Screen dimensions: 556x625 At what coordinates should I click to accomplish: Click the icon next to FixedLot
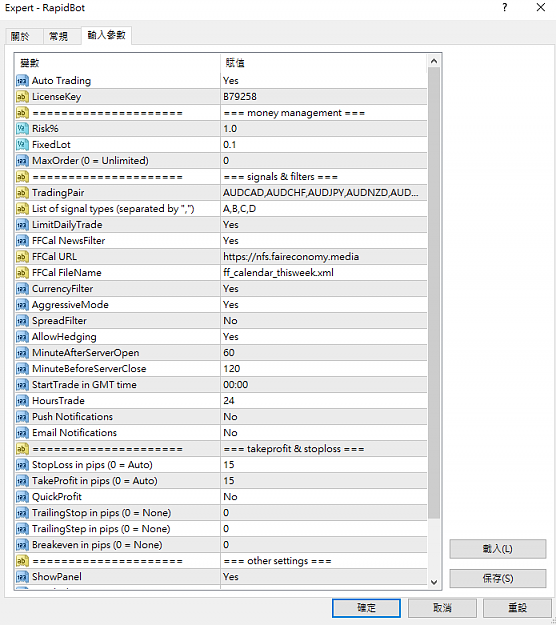coord(22,145)
